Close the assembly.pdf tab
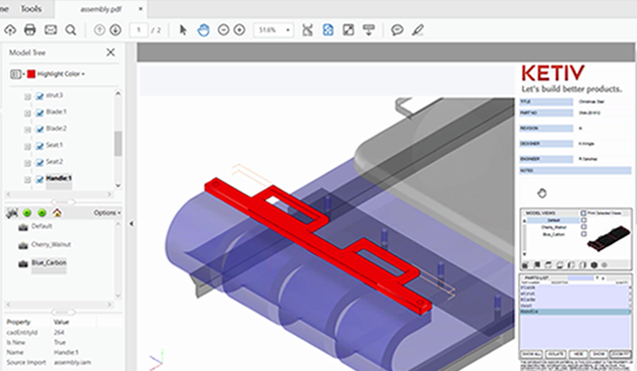 (x=141, y=9)
